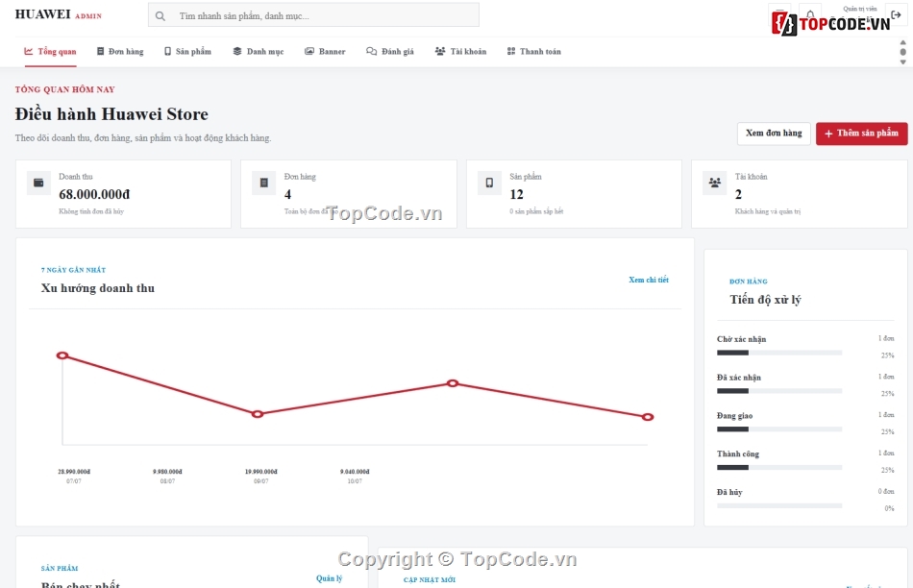Click the date label 10/07
Image resolution: width=913 pixels, height=588 pixels.
pyautogui.click(x=355, y=481)
